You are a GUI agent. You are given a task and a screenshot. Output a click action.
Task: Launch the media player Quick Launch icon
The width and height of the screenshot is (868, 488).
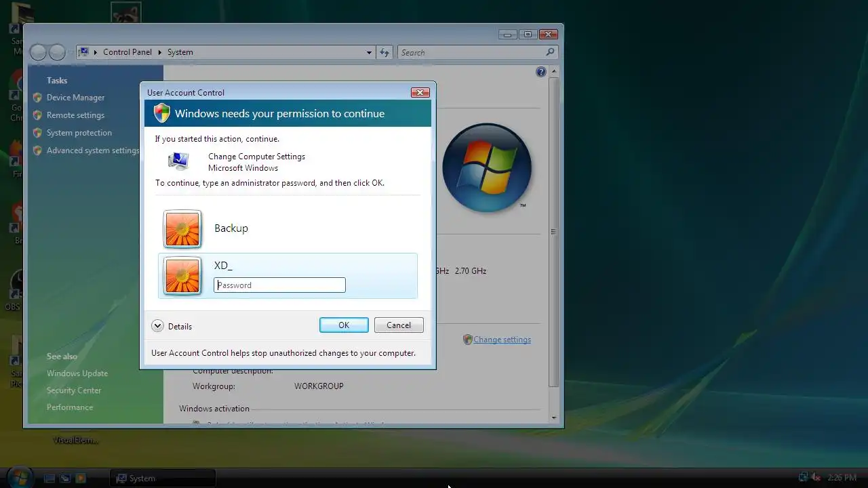pyautogui.click(x=81, y=478)
